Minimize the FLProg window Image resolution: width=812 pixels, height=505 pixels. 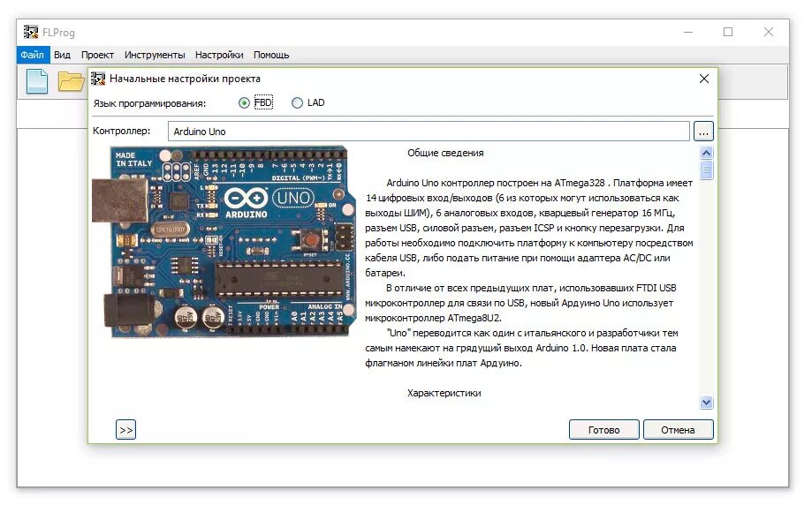(688, 32)
